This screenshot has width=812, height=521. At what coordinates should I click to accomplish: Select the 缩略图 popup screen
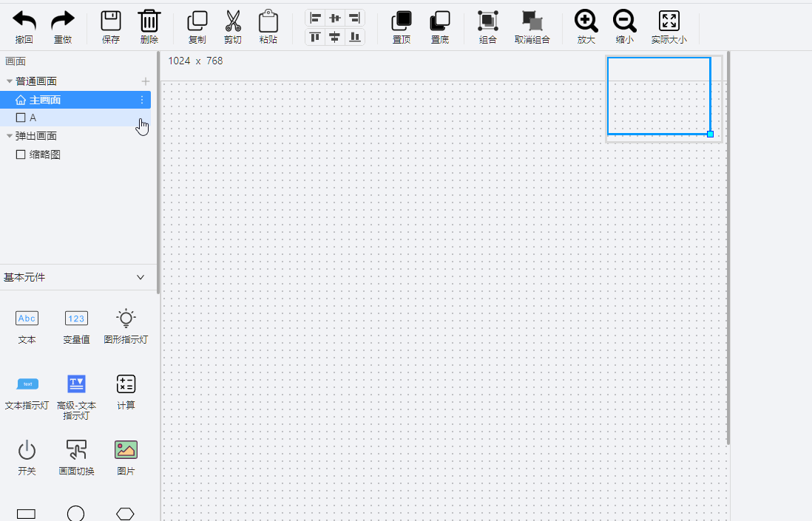[44, 154]
